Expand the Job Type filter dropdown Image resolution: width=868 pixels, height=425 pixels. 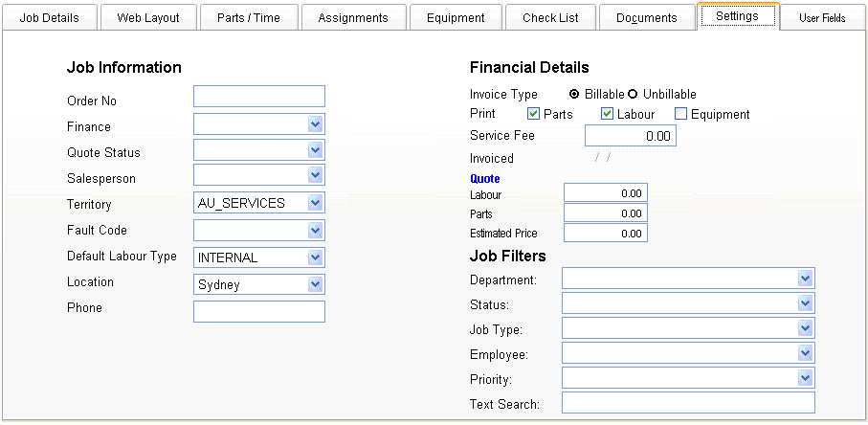[x=804, y=328]
